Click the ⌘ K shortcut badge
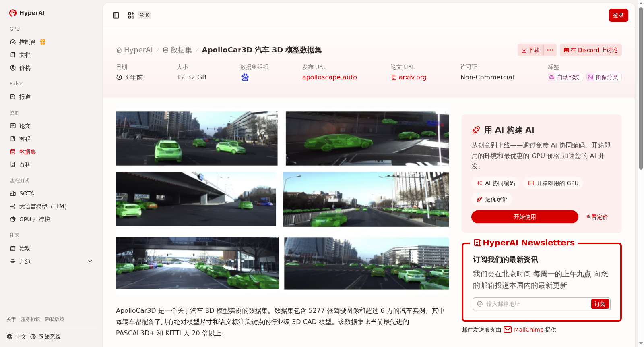The width and height of the screenshot is (644, 347). 144,15
